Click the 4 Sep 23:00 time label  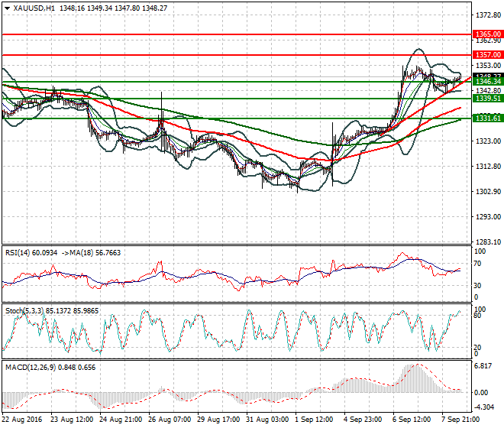363,420
